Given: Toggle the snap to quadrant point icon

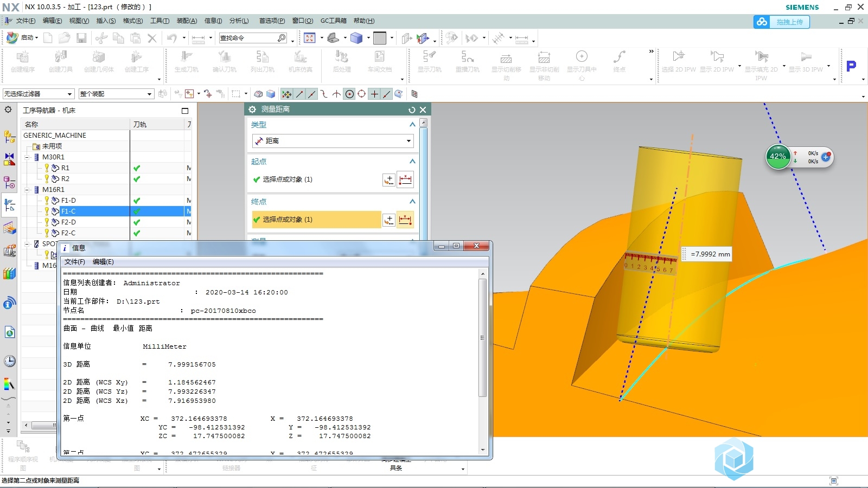Looking at the screenshot, I should pyautogui.click(x=362, y=94).
